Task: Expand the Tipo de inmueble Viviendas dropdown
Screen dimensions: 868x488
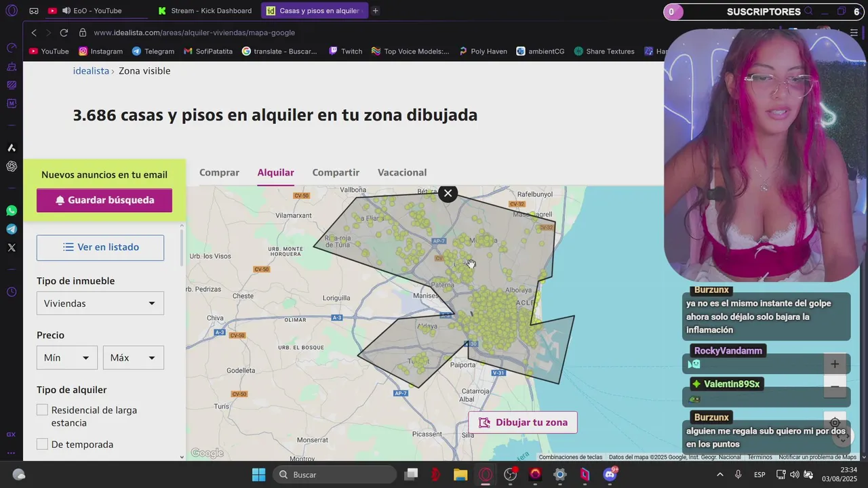Action: [100, 303]
